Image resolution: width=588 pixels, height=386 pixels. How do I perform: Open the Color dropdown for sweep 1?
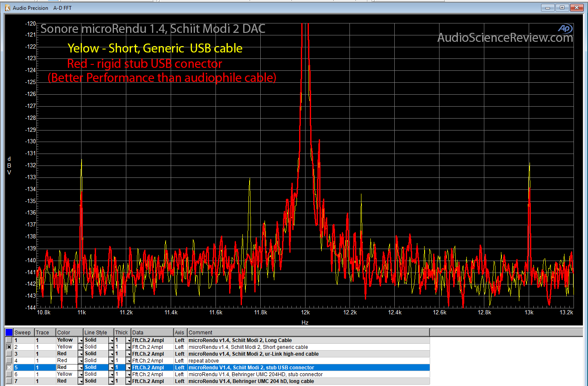(x=81, y=340)
